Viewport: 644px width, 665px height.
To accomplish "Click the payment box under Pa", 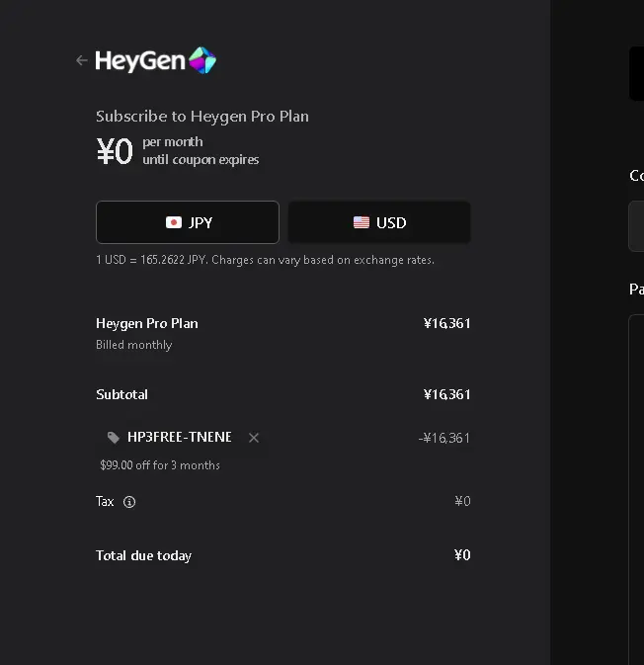I will pyautogui.click(x=636, y=489).
